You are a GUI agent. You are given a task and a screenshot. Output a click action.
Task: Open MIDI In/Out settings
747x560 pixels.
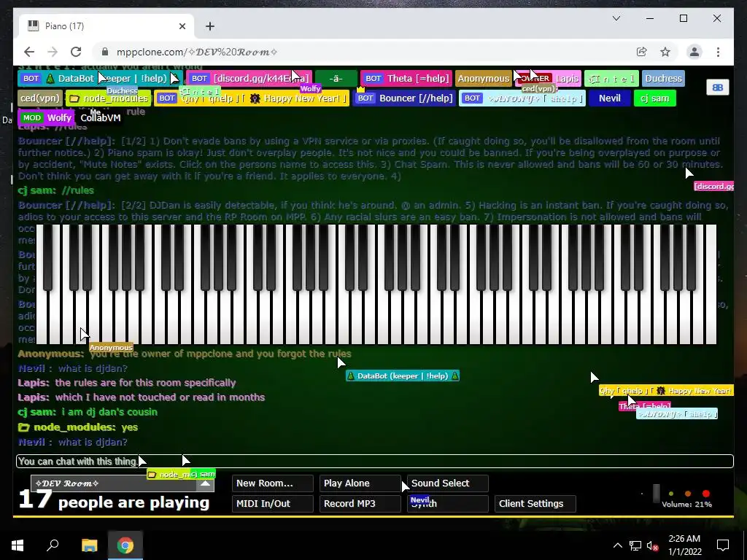coord(273,504)
